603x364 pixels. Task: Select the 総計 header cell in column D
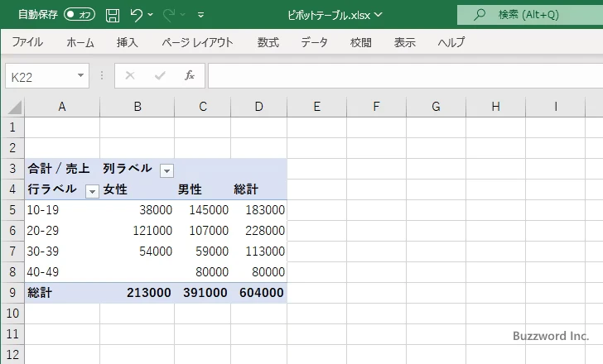(259, 189)
